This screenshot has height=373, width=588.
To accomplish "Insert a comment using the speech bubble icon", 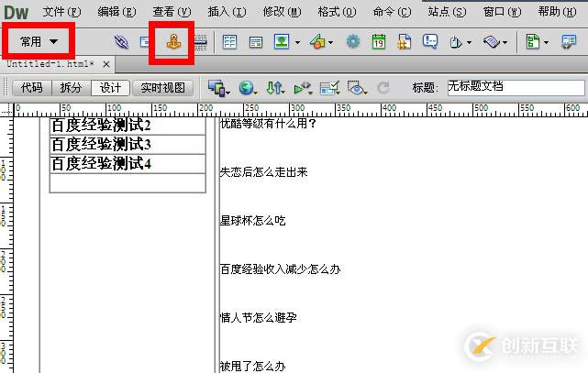I will (429, 41).
